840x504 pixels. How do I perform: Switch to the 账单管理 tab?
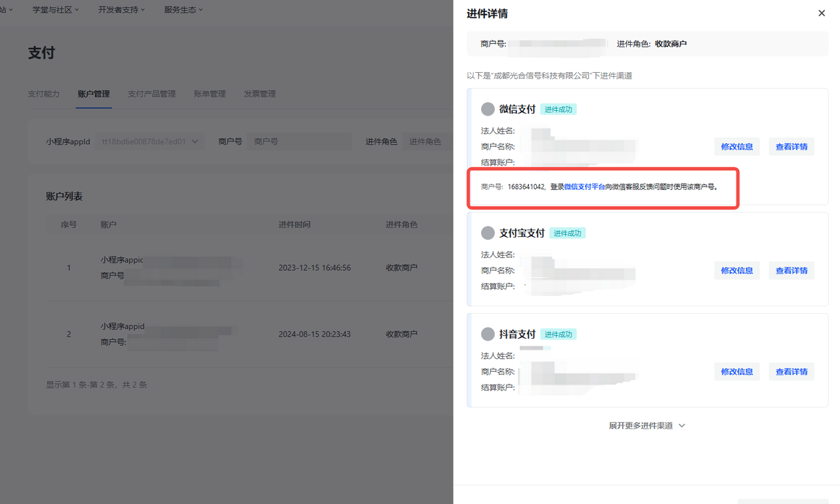click(x=210, y=94)
